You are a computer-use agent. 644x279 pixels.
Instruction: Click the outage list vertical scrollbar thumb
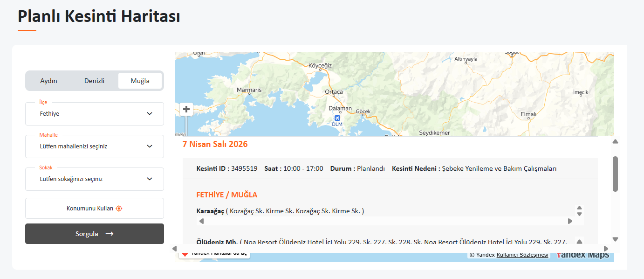[615, 174]
